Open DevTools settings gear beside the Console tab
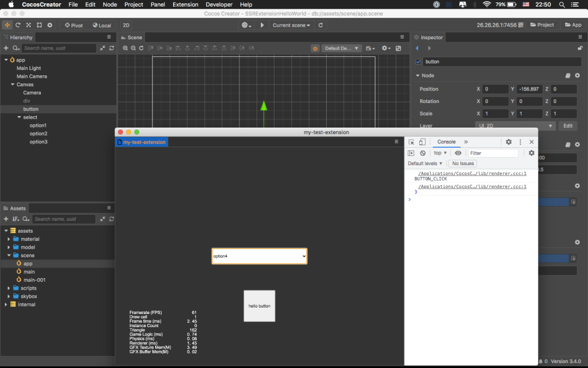The image size is (588, 368). (x=509, y=142)
